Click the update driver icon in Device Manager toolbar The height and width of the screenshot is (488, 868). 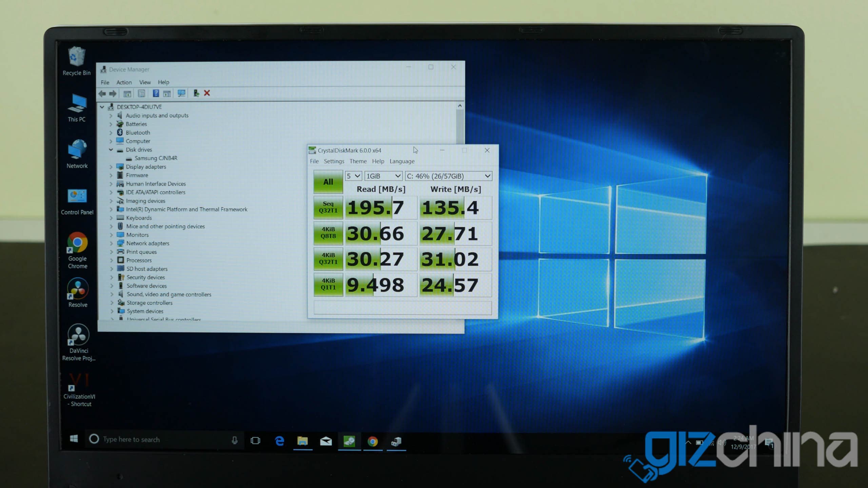click(196, 93)
